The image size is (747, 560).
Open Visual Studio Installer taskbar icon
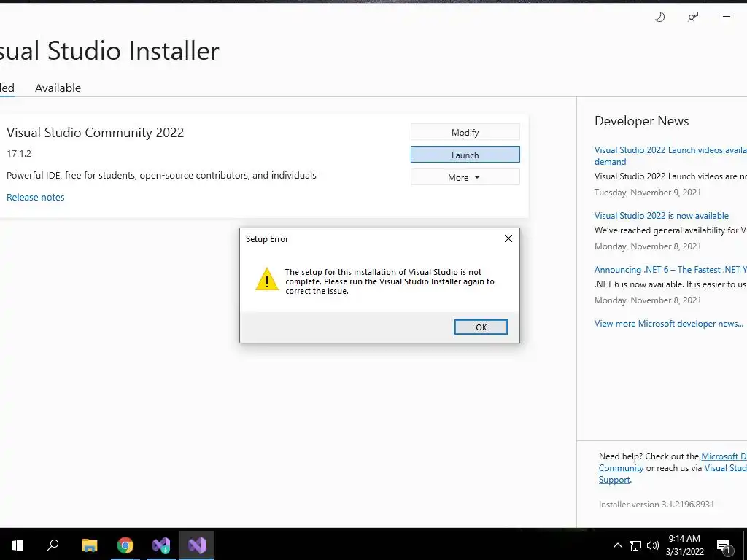(161, 545)
